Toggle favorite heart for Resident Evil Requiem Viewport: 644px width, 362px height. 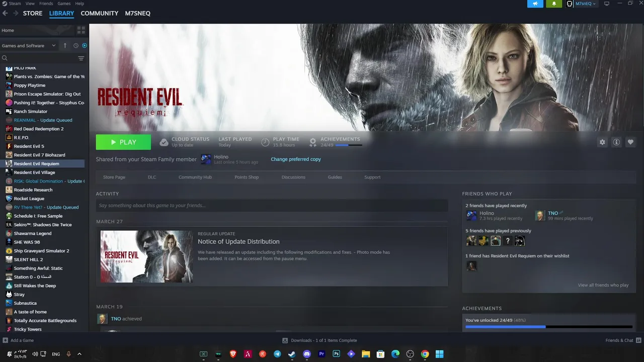click(630, 142)
